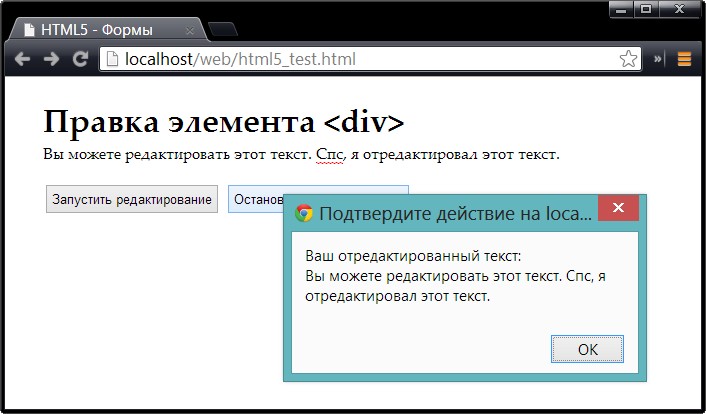
Task: Click the dialog text Ваш отредактированный текст:
Action: (413, 256)
